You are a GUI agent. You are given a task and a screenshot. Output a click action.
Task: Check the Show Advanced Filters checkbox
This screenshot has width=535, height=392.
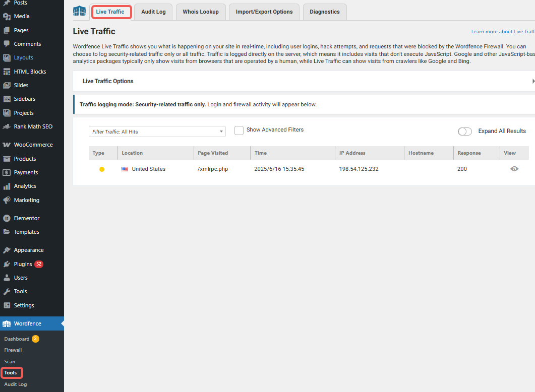[x=239, y=130]
